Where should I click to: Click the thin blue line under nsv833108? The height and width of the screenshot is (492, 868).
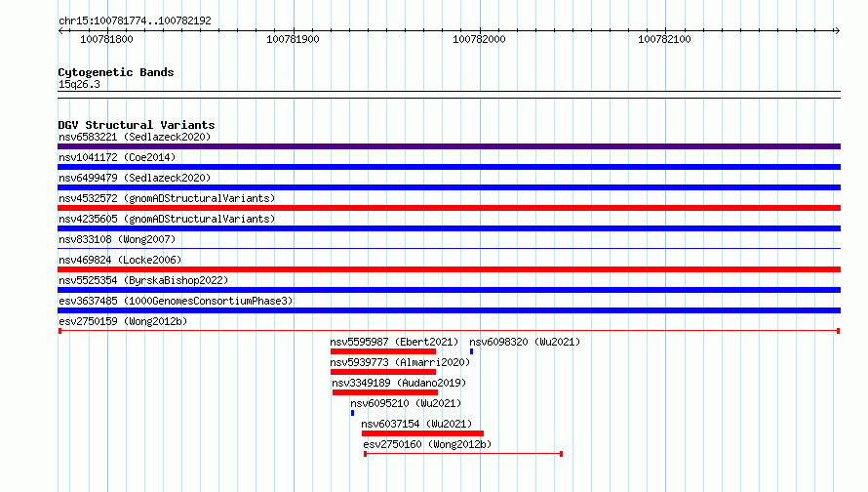coord(449,248)
